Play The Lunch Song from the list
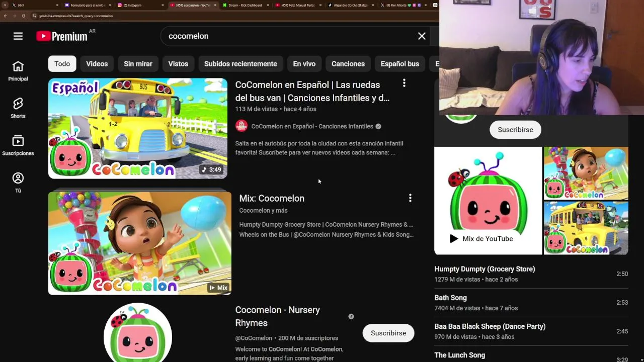Viewport: 644px width, 362px height. tap(531, 355)
